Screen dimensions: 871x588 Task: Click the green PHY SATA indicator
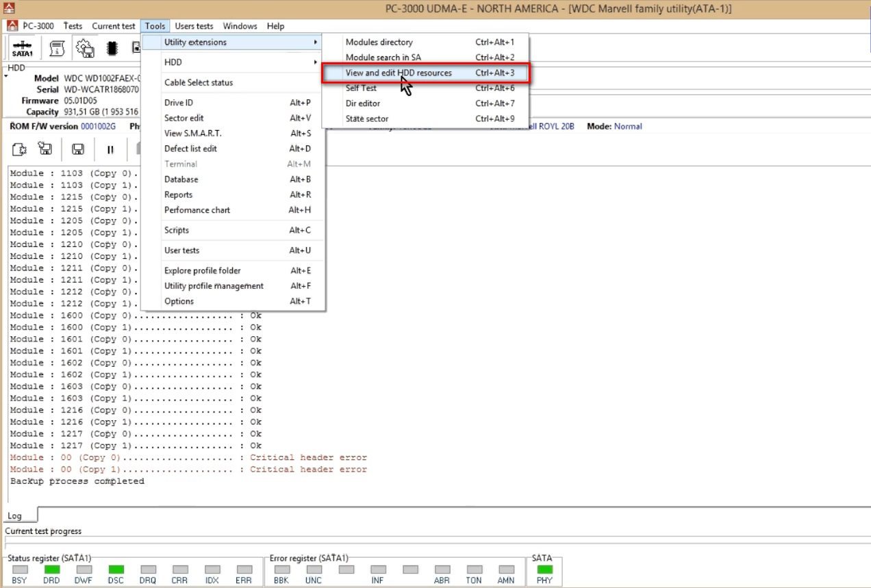pos(545,569)
